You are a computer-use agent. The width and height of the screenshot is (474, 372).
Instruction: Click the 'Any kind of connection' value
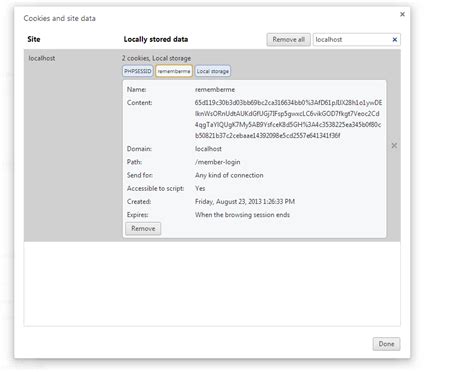pyautogui.click(x=229, y=175)
